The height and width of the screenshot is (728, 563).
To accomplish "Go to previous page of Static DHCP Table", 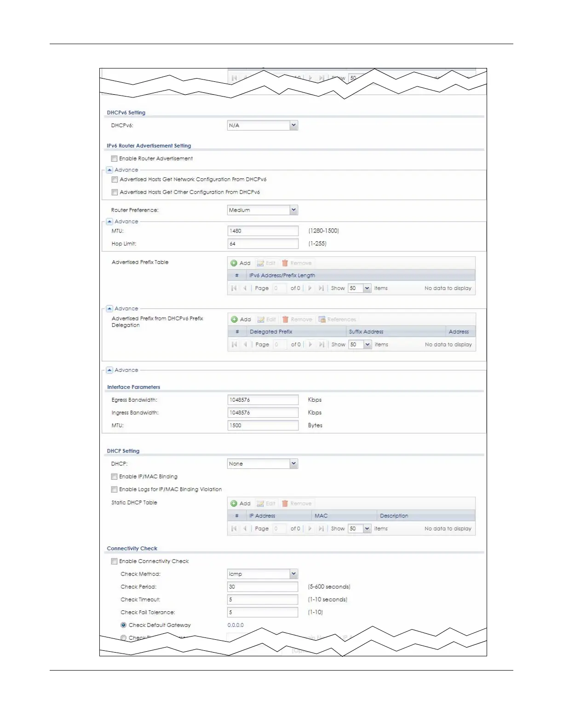I will (245, 529).
